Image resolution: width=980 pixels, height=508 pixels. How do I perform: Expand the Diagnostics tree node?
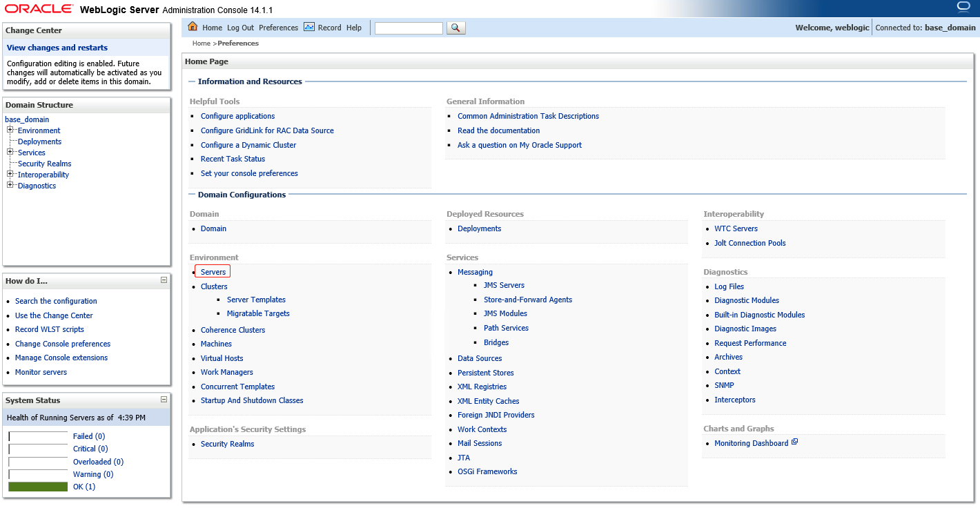[x=10, y=185]
